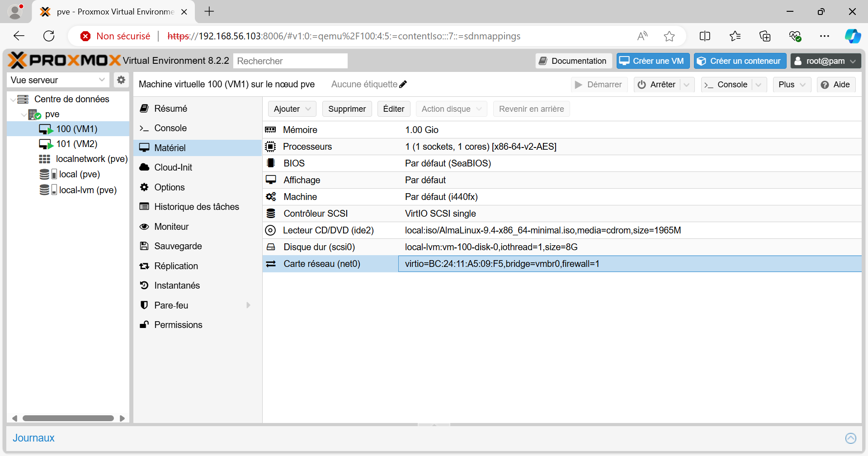
Task: Click Créer un conteneur button
Action: [x=740, y=61]
